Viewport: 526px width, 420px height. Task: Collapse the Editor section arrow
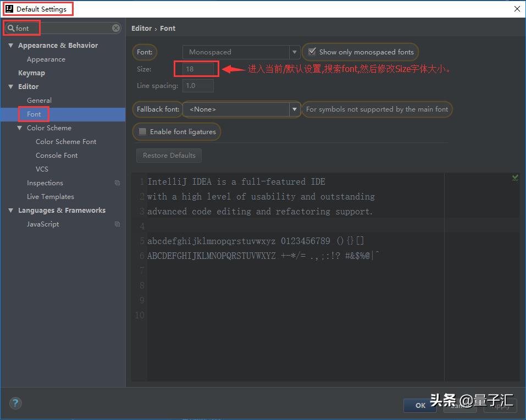tap(11, 86)
